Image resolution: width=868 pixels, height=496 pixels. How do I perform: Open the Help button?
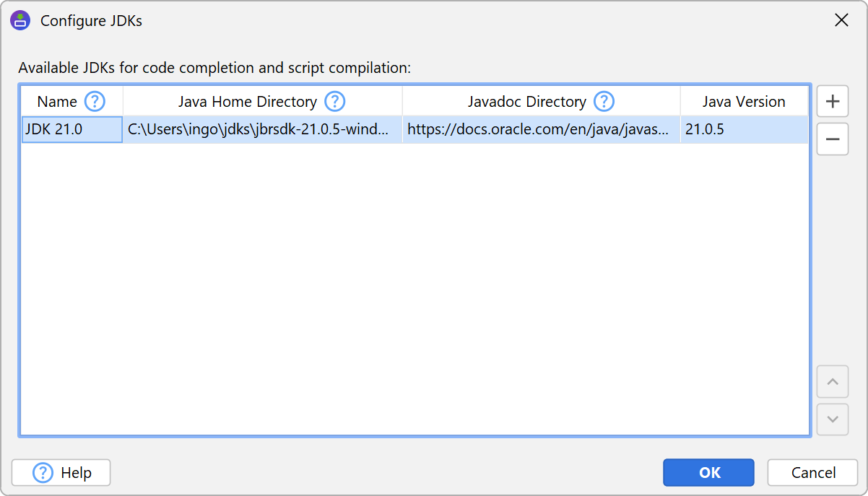pos(61,473)
